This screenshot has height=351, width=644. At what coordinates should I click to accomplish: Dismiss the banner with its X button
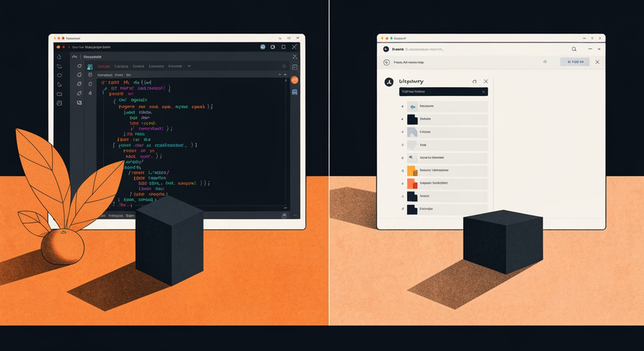coord(597,62)
